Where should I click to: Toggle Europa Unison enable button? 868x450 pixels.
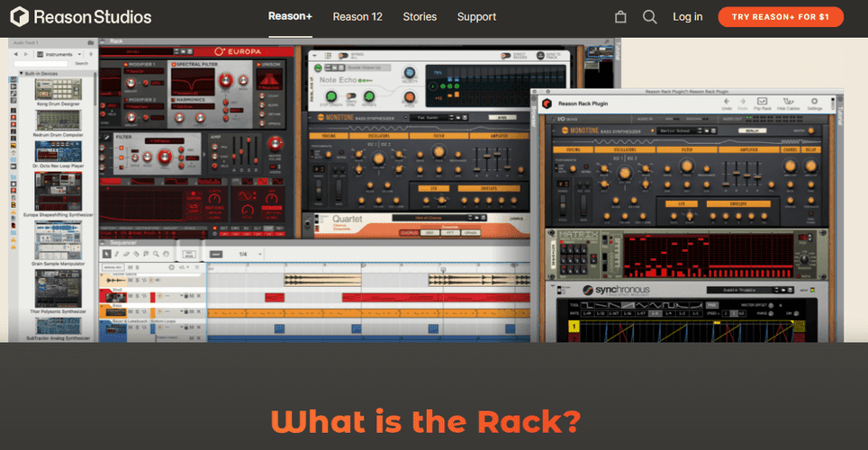258,65
